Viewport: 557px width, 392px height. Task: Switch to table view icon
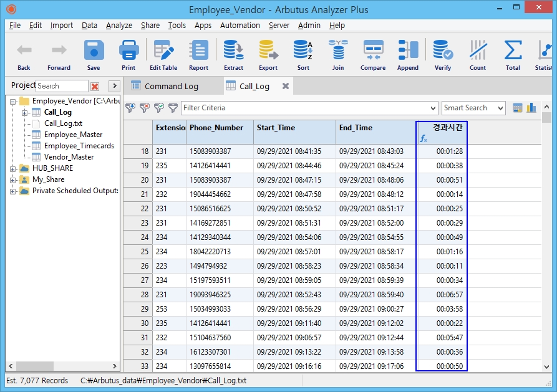click(x=518, y=108)
